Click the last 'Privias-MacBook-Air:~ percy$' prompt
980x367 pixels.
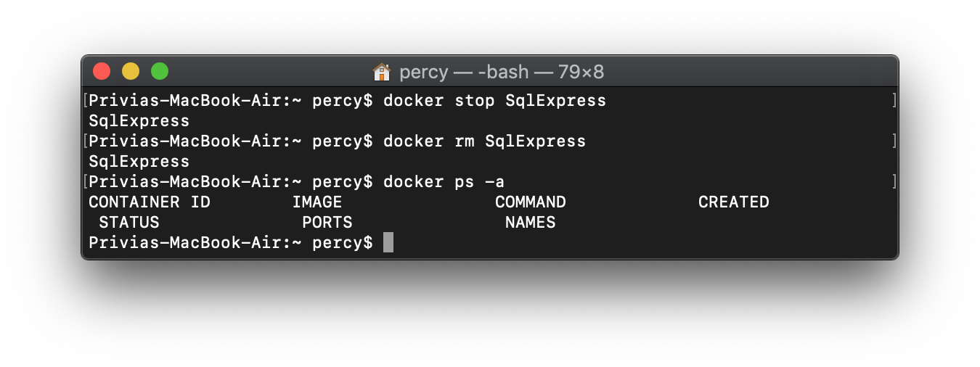[x=230, y=242]
